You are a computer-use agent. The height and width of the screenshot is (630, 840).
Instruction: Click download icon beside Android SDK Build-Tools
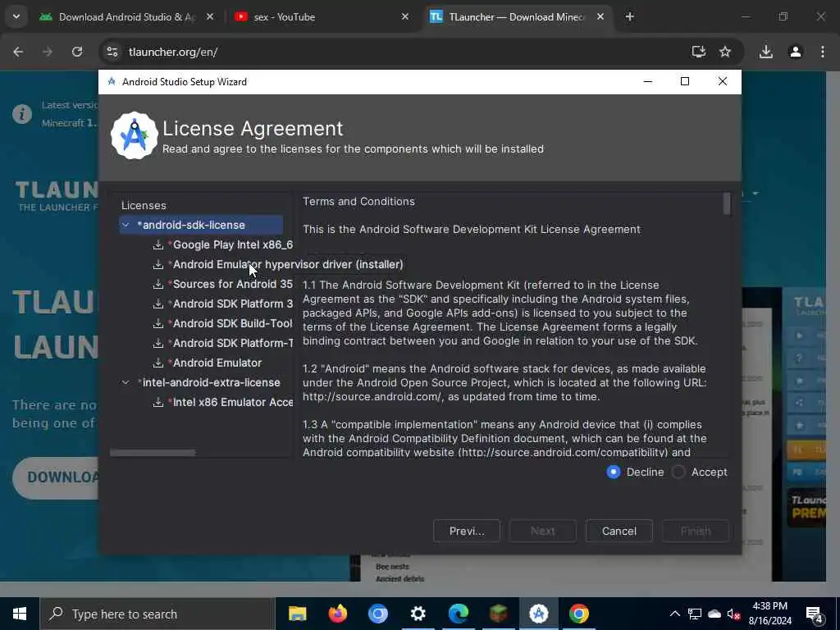click(x=158, y=323)
